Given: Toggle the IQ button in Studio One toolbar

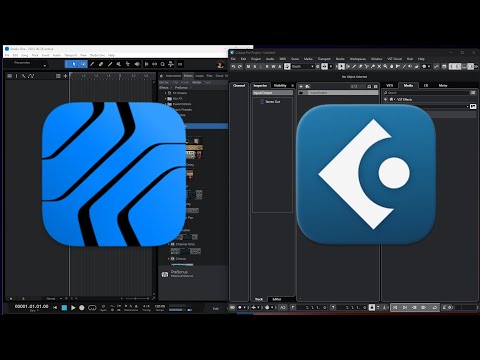Looking at the screenshot, I should 180,64.
